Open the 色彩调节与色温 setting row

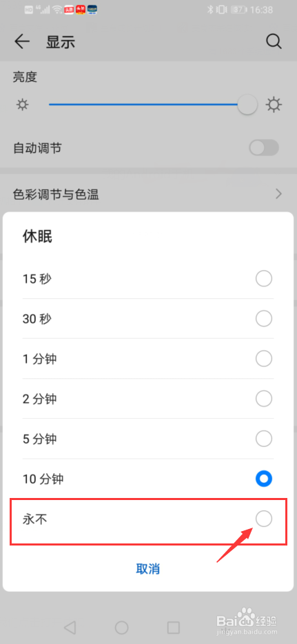click(148, 194)
